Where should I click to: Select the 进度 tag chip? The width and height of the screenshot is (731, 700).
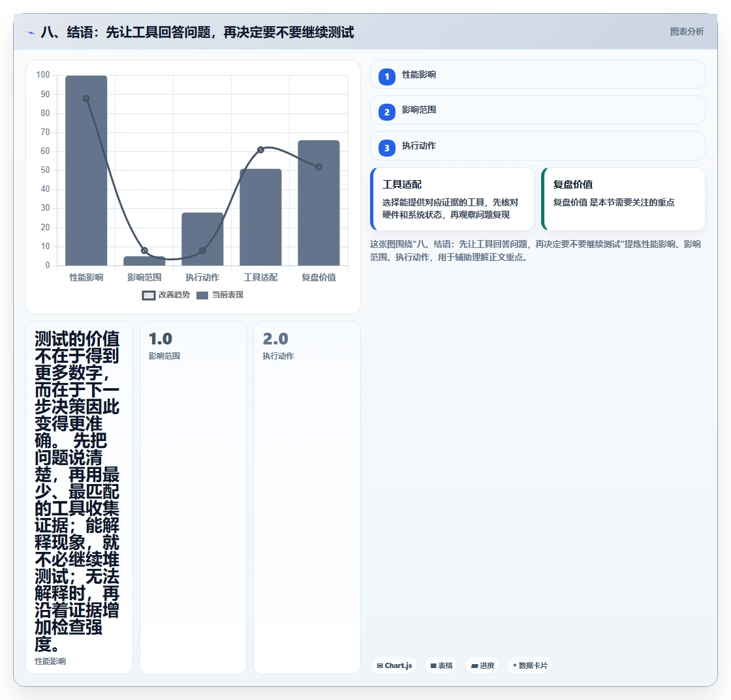point(482,665)
